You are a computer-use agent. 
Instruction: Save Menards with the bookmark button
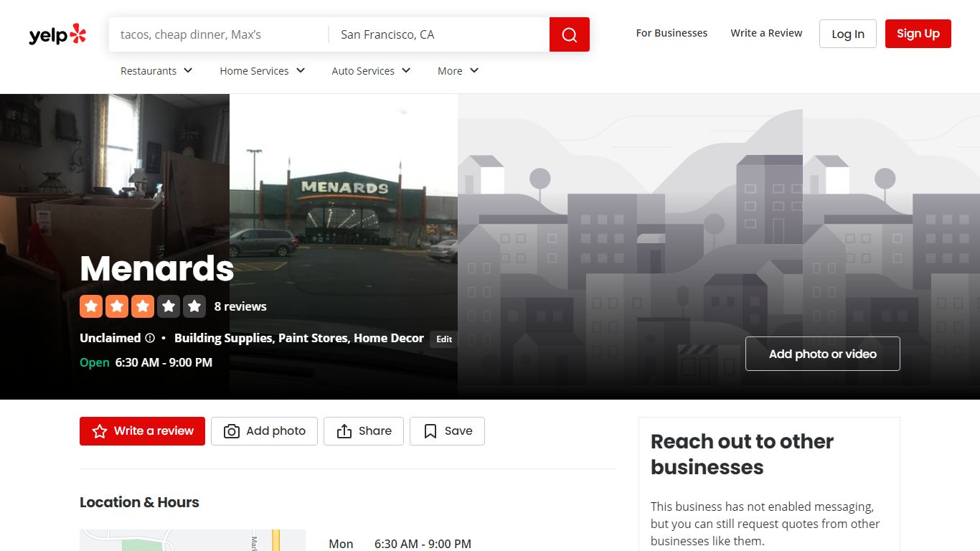click(447, 431)
